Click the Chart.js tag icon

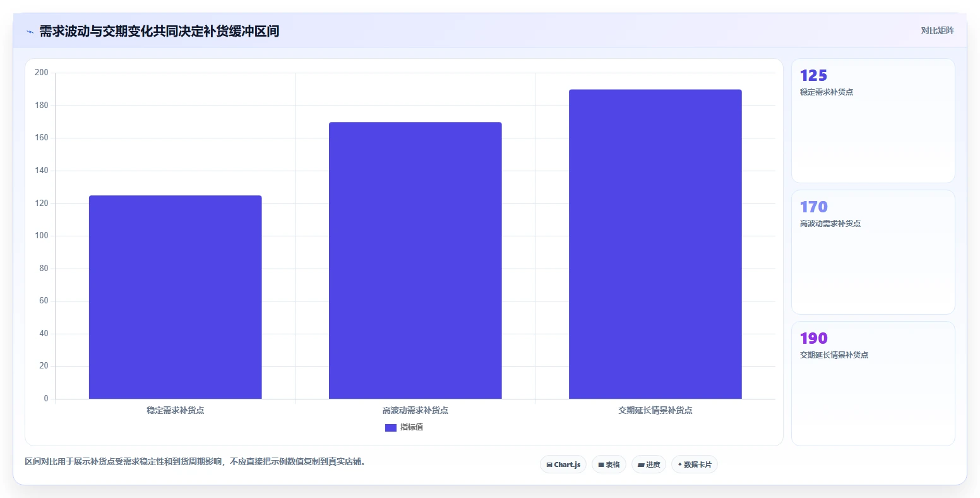click(x=549, y=465)
